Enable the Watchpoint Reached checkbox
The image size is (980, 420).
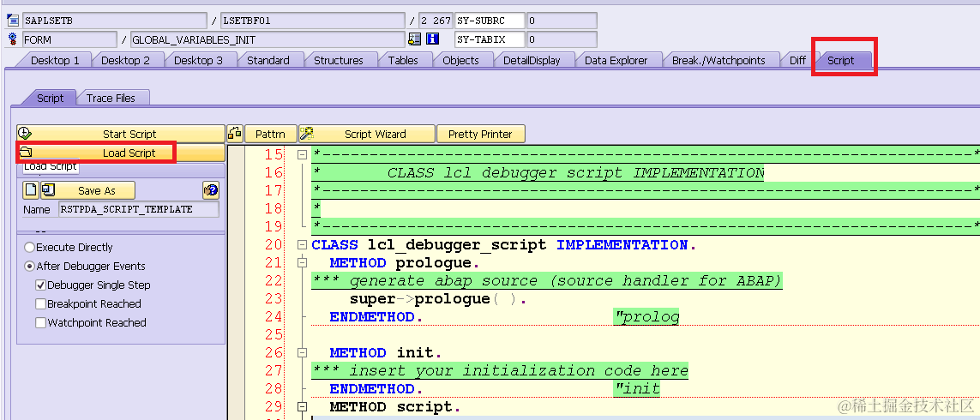point(40,323)
